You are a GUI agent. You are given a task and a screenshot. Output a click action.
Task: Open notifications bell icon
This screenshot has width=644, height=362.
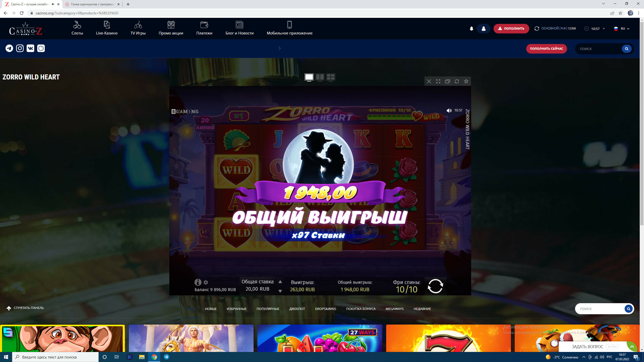click(471, 29)
